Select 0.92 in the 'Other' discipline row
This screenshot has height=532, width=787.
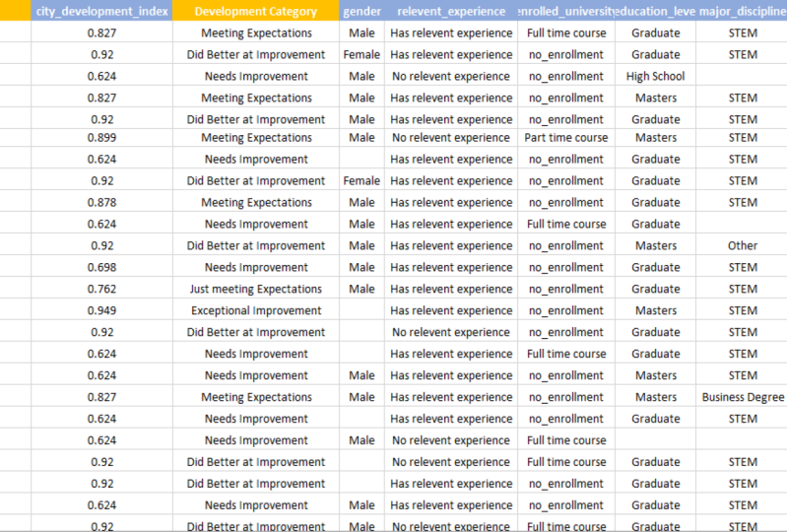point(101,245)
